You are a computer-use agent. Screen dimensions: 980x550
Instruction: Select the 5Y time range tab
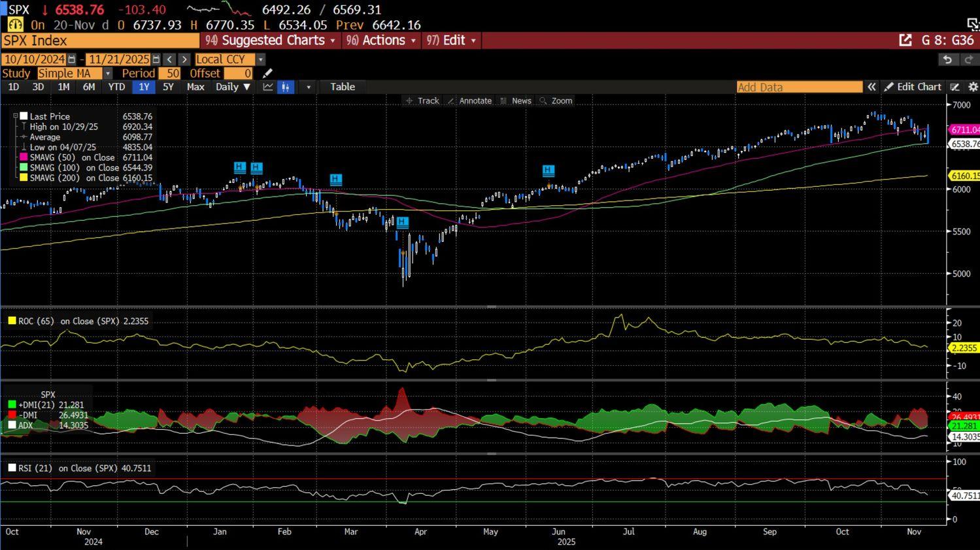tap(168, 87)
